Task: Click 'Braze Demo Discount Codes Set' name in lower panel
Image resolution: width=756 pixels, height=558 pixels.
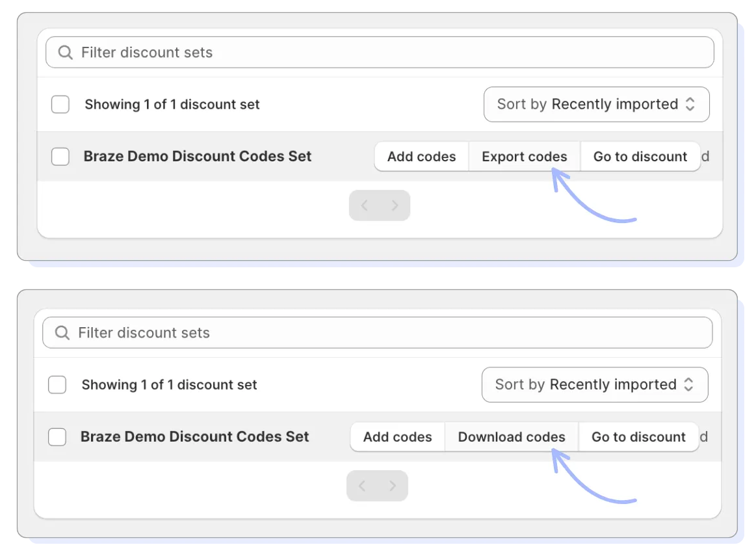Action: tap(194, 436)
